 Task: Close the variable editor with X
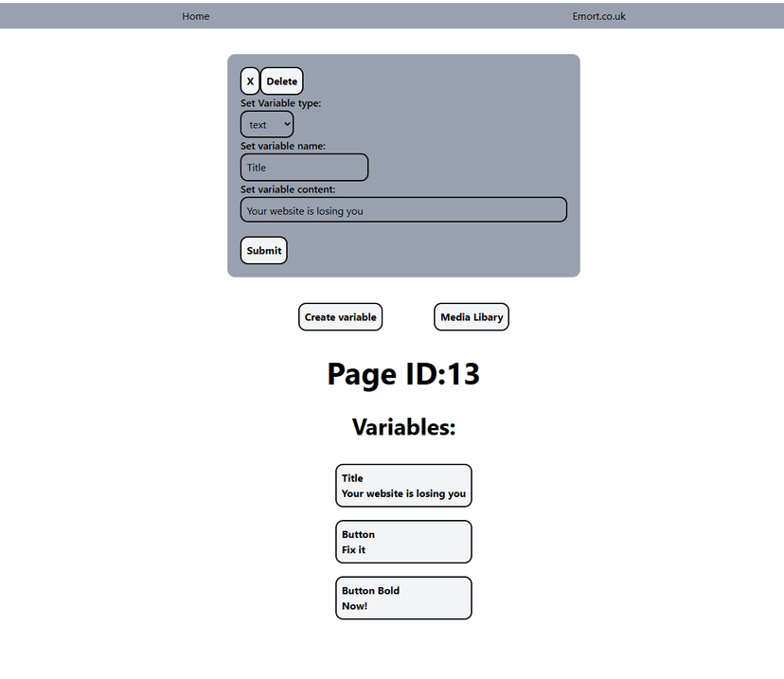[250, 81]
